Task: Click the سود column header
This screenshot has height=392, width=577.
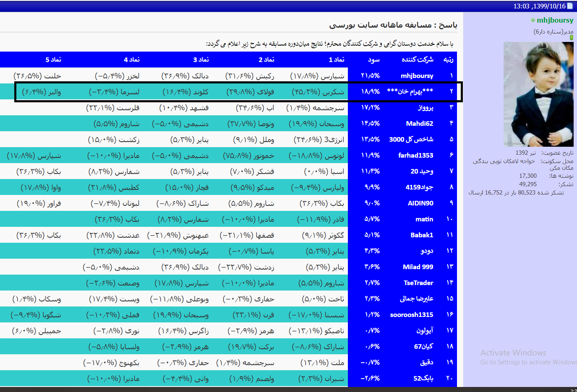Action: [373, 60]
